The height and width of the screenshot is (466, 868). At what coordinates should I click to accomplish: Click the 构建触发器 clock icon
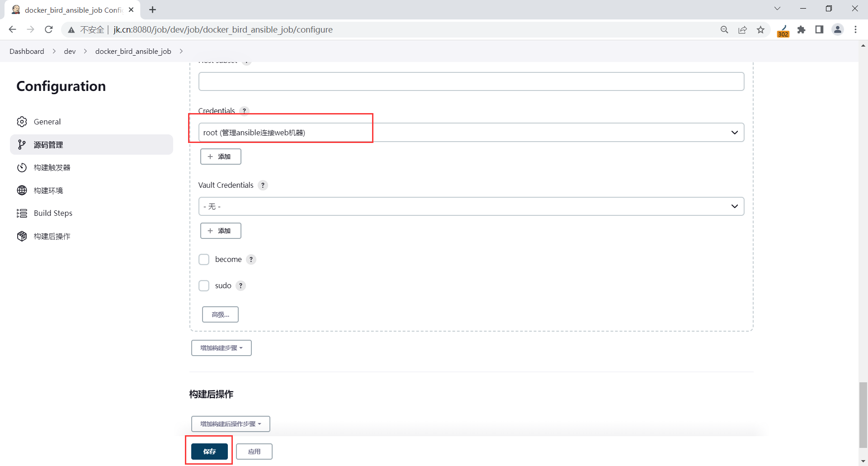click(x=22, y=167)
